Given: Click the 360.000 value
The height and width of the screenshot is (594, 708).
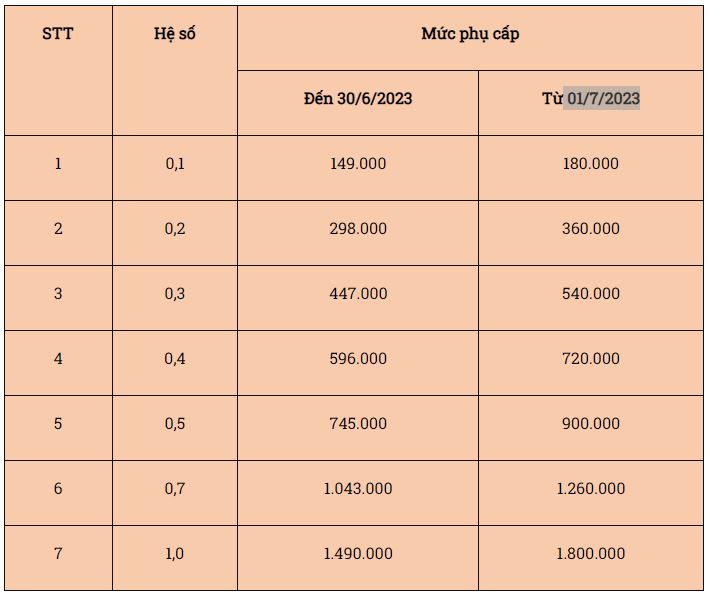Looking at the screenshot, I should (591, 228).
